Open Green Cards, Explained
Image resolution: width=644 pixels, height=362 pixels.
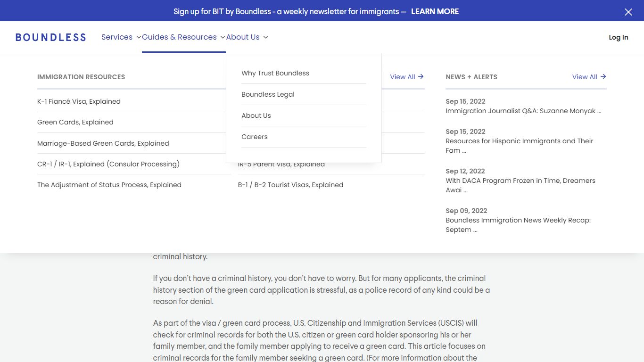75,122
